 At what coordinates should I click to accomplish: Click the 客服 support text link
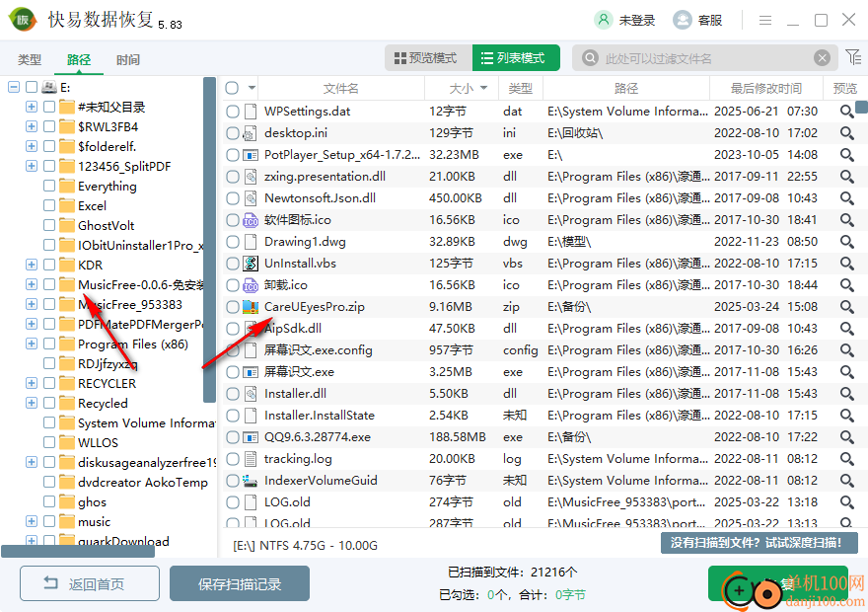click(x=710, y=21)
